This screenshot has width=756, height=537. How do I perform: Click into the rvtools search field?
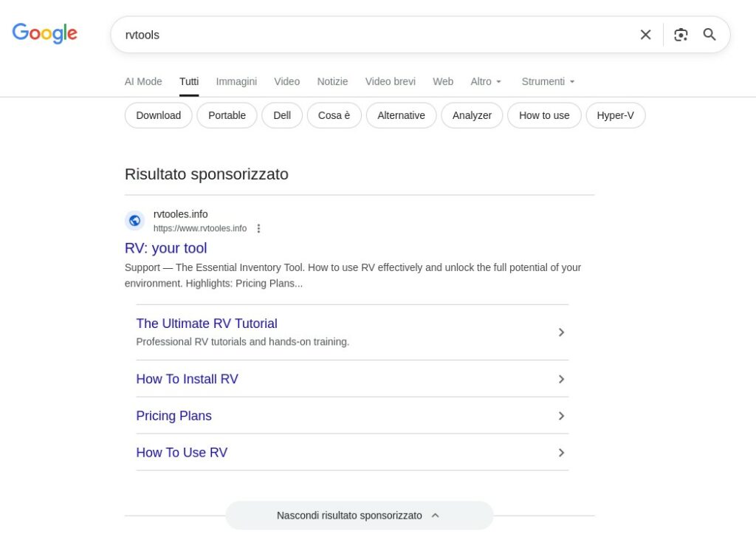click(369, 35)
